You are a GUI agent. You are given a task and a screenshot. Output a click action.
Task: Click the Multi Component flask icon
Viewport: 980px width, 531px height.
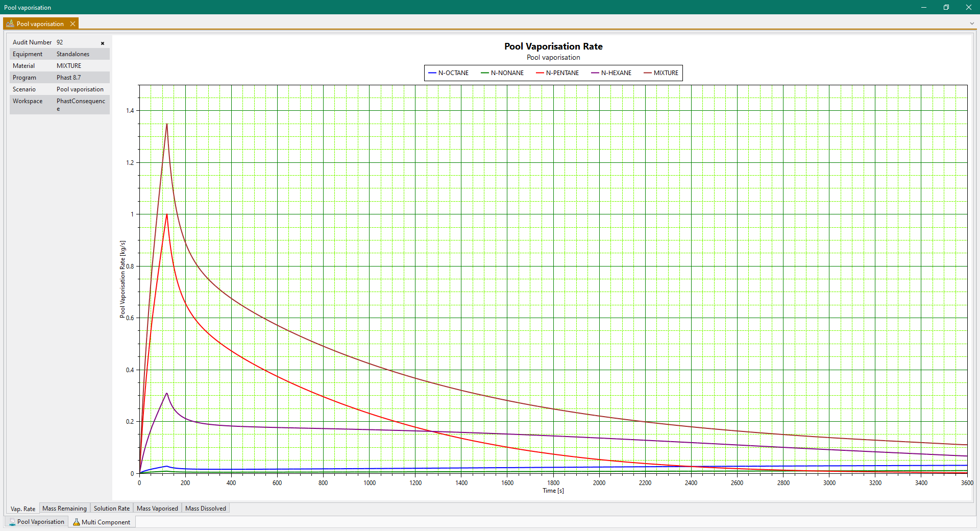[x=77, y=522]
